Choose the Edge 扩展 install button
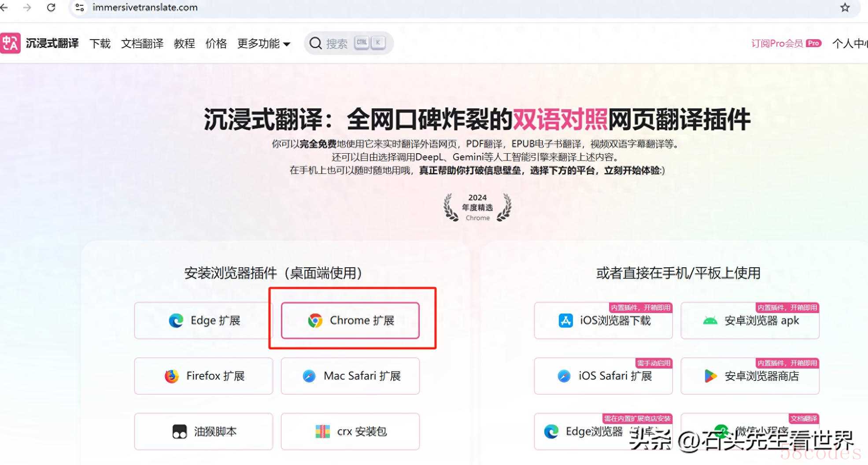The width and height of the screenshot is (868, 465). click(203, 321)
